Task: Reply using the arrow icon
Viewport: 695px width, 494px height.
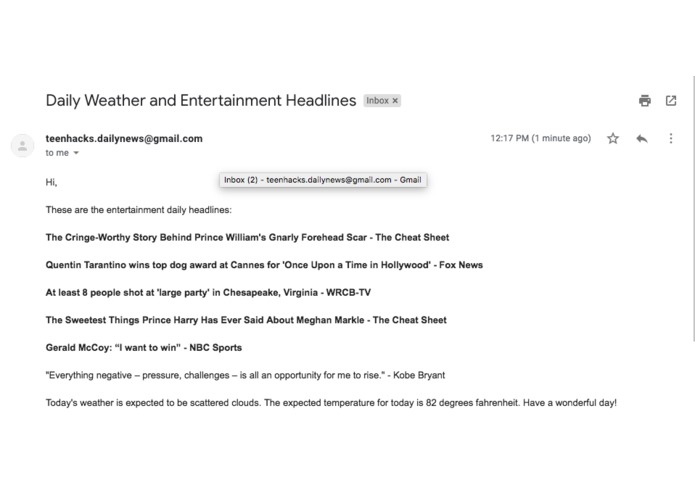Action: [x=641, y=139]
